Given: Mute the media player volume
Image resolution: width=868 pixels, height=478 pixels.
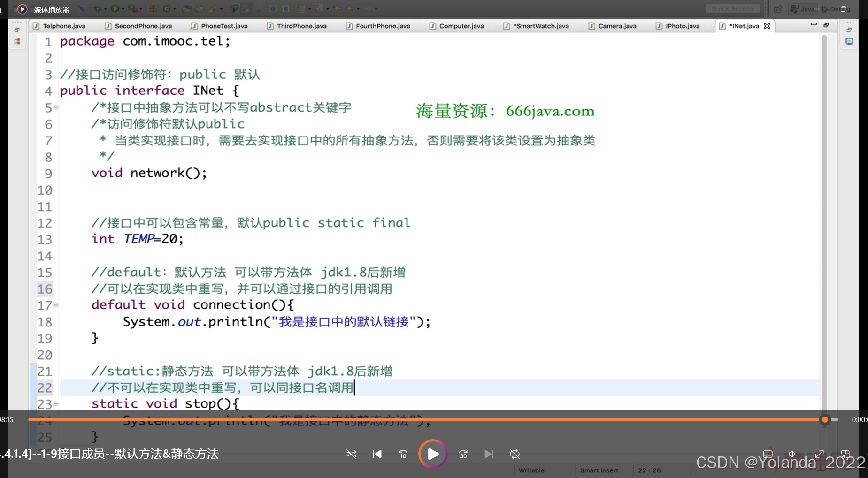Looking at the screenshot, I should coord(792,454).
